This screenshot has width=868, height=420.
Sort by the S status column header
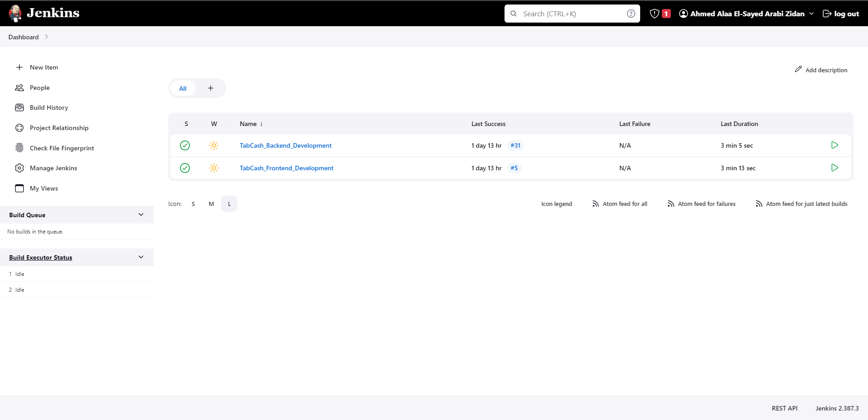click(186, 124)
